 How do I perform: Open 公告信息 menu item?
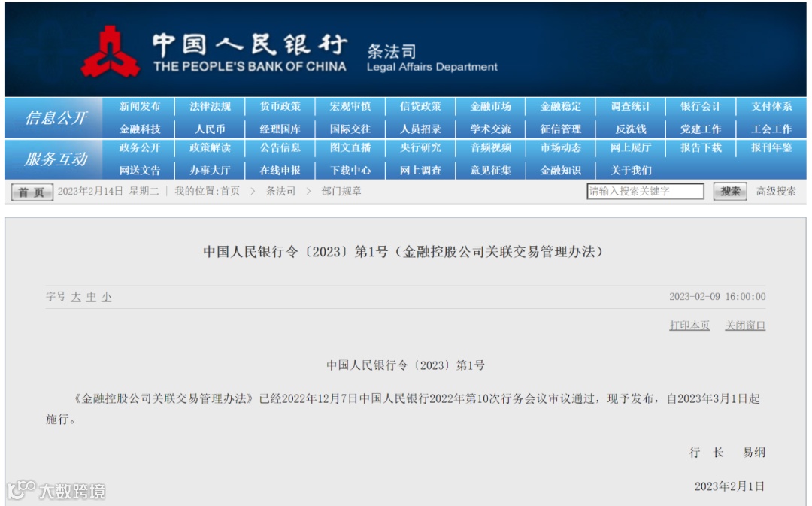[x=280, y=147]
